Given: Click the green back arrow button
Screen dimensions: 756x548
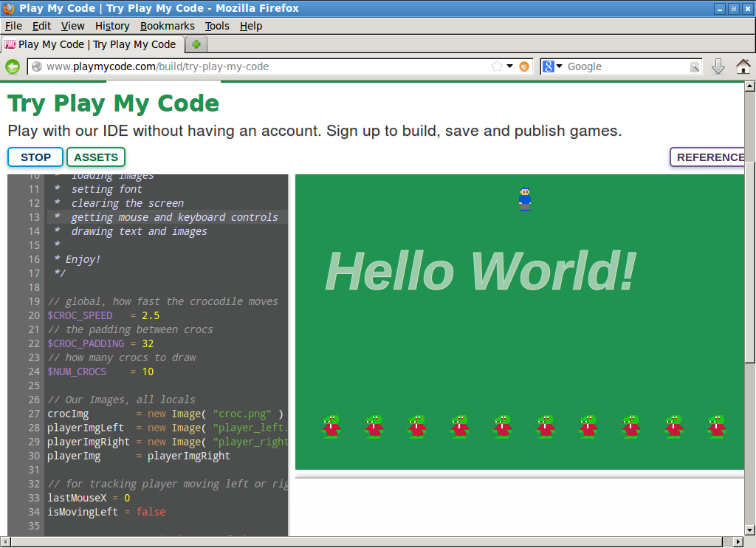Looking at the screenshot, I should 13,66.
